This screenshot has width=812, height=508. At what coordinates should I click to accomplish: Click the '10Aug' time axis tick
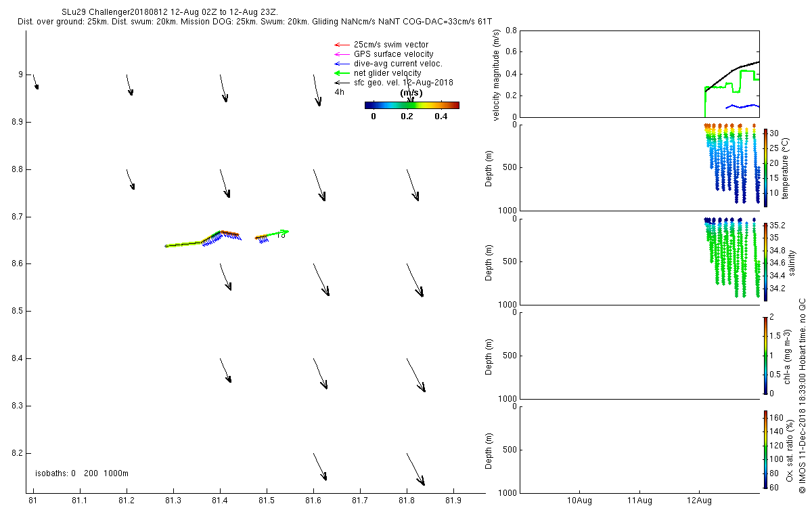click(580, 501)
